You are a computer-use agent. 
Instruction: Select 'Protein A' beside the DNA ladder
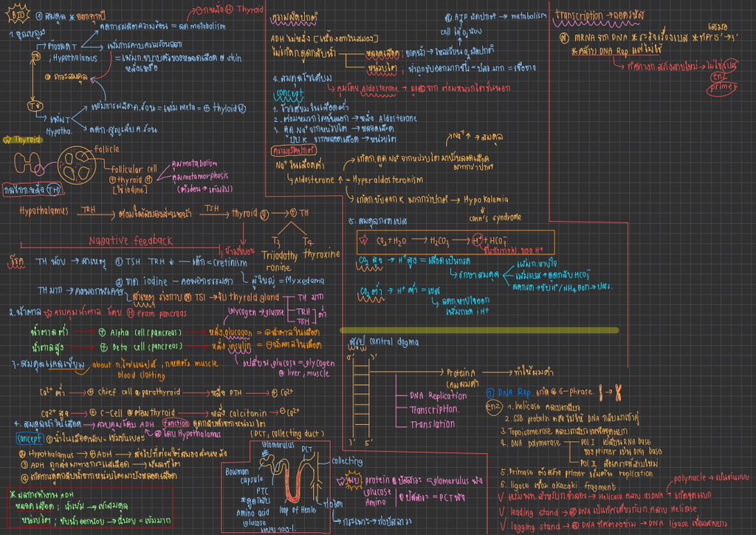pyautogui.click(x=461, y=372)
